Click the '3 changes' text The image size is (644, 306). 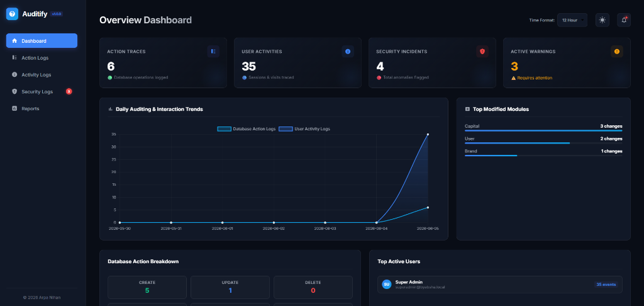pos(611,127)
